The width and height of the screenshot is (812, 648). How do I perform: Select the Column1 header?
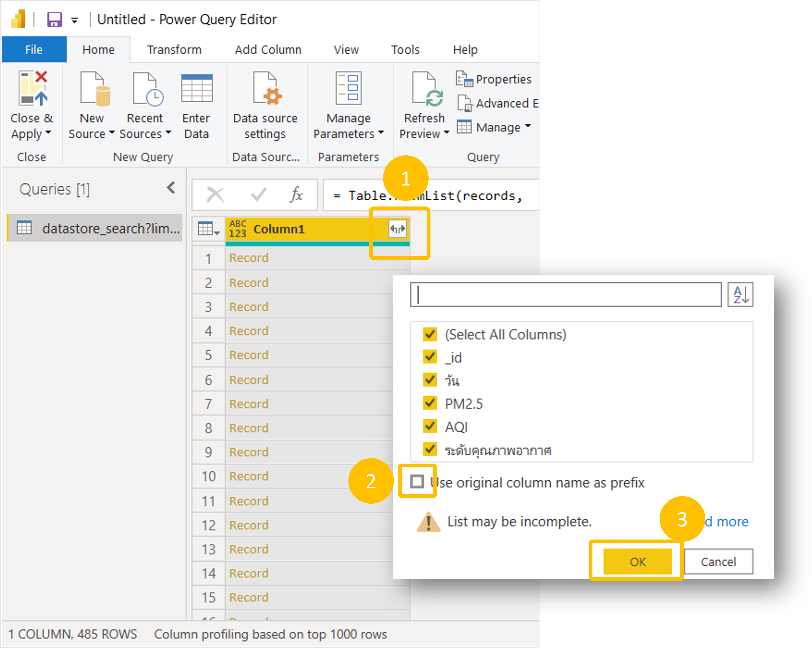coord(317,229)
